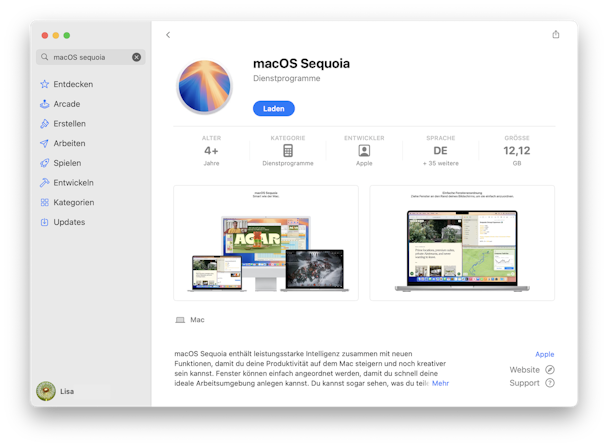
Task: Click the Dienstprogramme label under Kategorie icon
Action: (x=288, y=164)
